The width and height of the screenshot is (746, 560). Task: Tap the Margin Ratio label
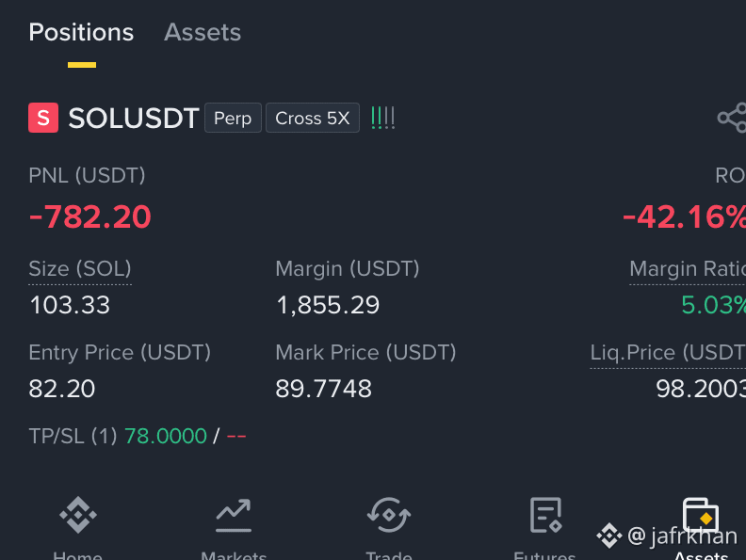click(x=688, y=269)
